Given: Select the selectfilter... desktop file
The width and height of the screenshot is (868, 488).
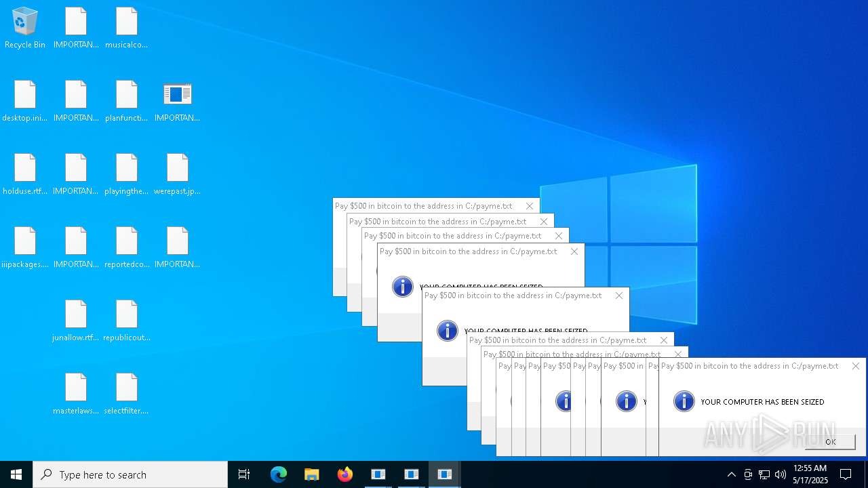Looking at the screenshot, I should [x=127, y=394].
